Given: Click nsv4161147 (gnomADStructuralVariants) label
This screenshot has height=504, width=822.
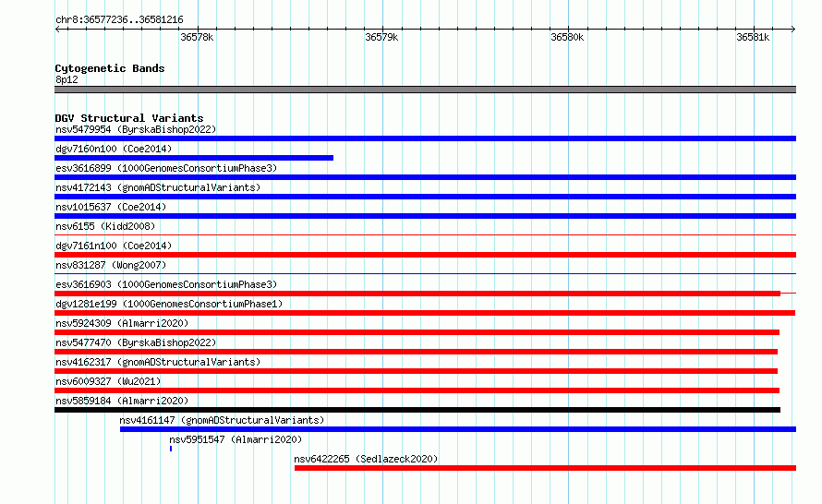Looking at the screenshot, I should (222, 420).
